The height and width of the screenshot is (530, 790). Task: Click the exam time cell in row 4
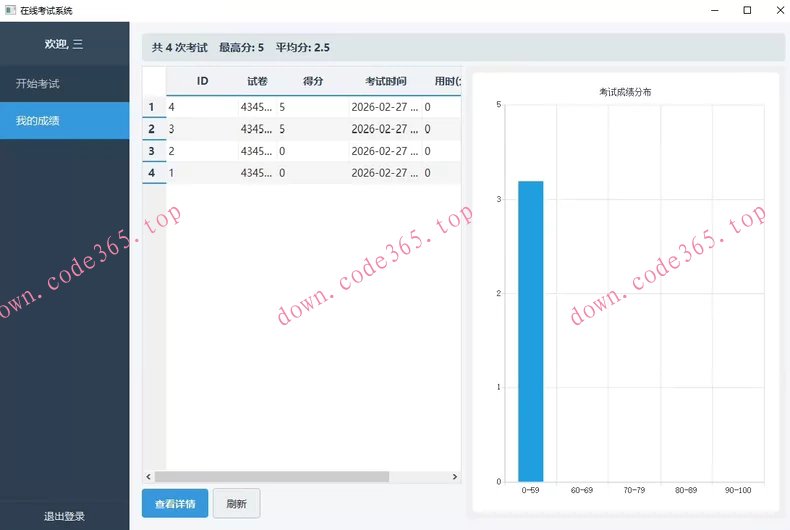[x=386, y=173]
